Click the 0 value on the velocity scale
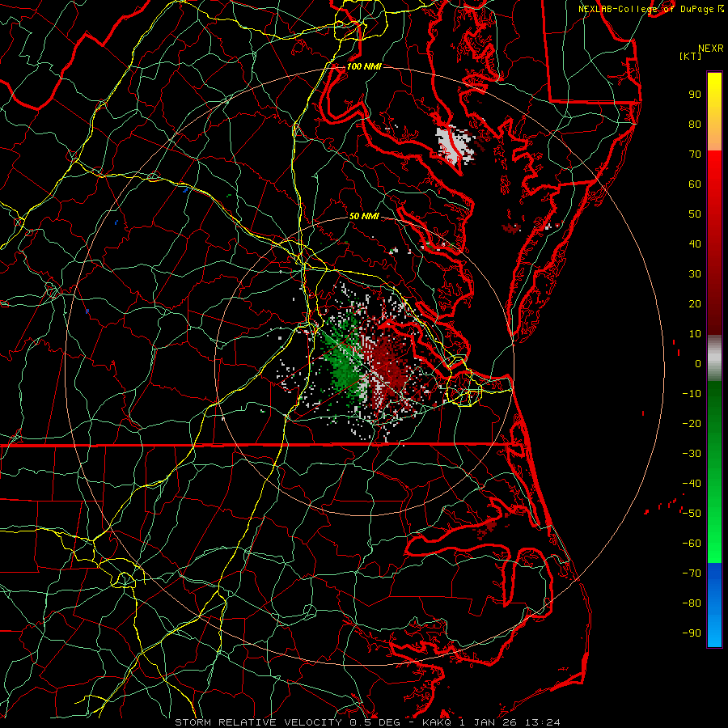 coord(698,364)
